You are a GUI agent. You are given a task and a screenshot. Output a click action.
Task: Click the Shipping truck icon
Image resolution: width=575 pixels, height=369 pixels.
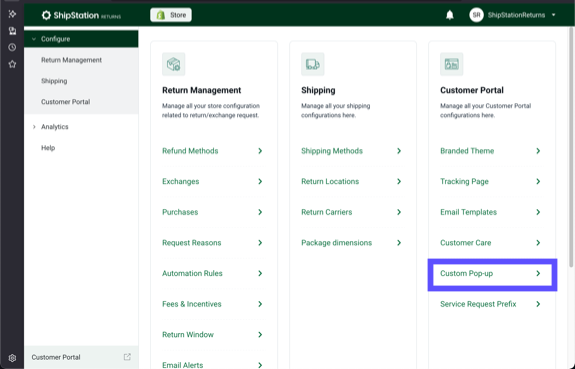pyautogui.click(x=312, y=64)
